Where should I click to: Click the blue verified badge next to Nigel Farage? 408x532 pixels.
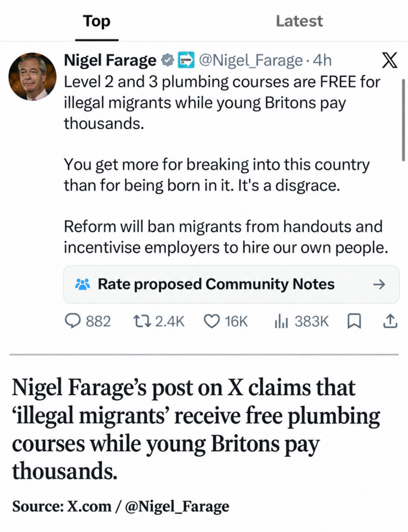[167, 60]
